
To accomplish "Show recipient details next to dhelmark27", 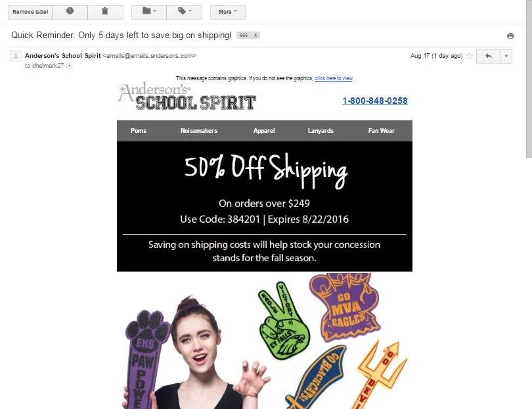I will coord(69,66).
